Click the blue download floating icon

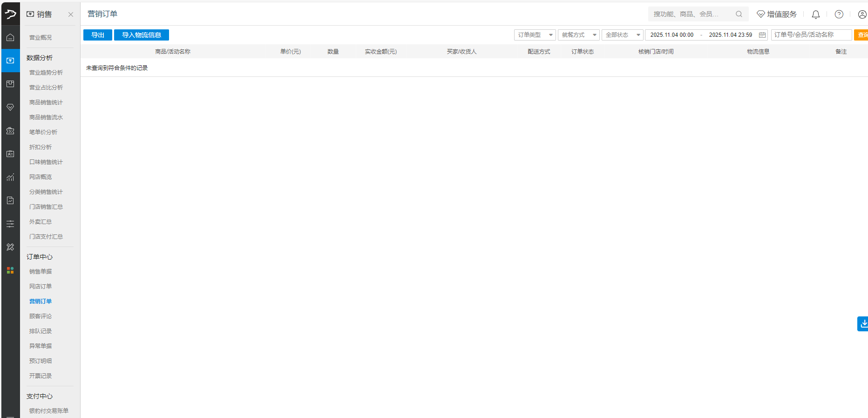[x=863, y=323]
